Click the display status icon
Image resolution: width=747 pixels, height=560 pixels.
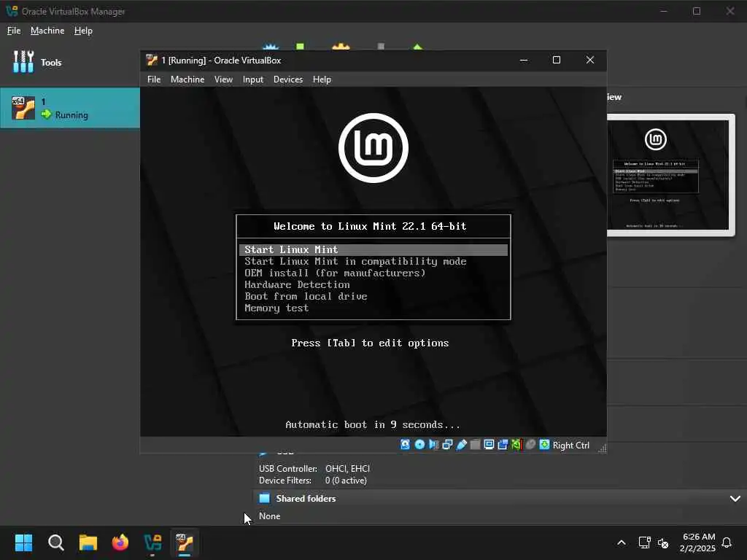tap(489, 445)
